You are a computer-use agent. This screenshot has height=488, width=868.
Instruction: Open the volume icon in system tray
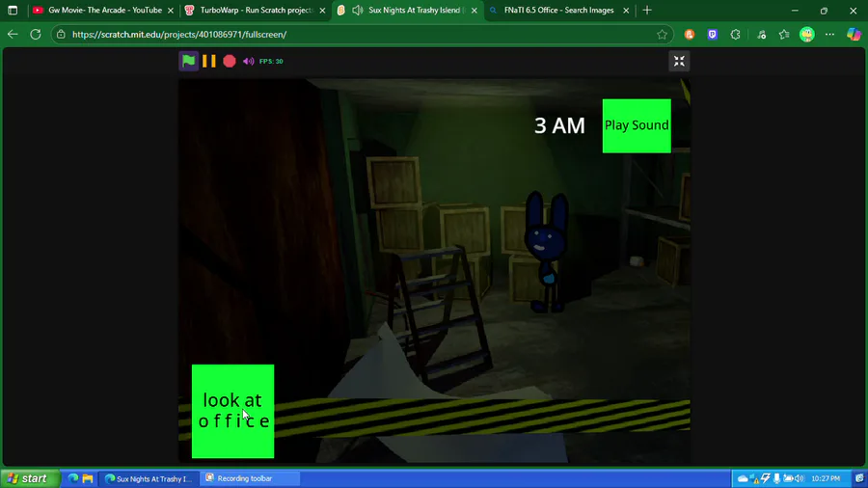(x=799, y=478)
